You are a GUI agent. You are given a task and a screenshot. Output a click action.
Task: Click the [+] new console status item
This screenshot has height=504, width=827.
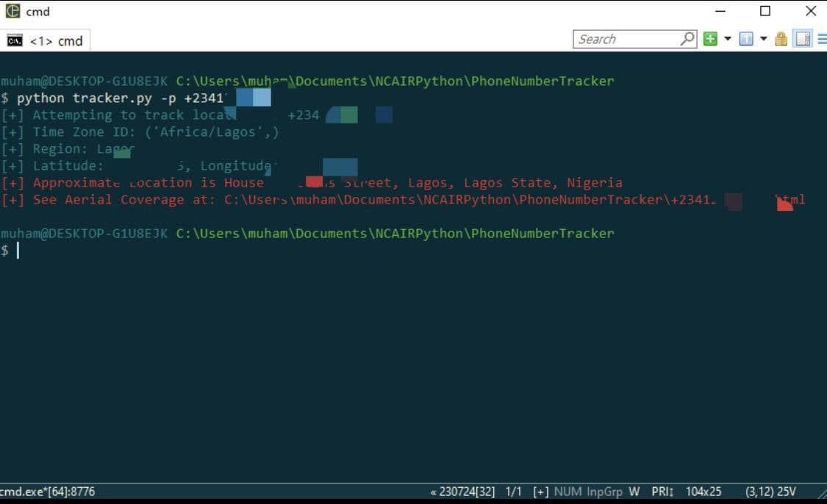point(541,492)
